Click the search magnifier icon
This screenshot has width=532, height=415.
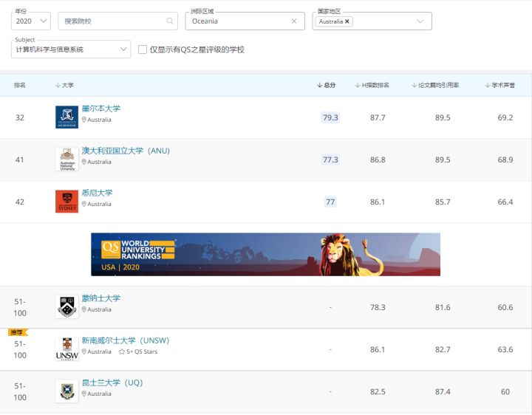pos(170,21)
